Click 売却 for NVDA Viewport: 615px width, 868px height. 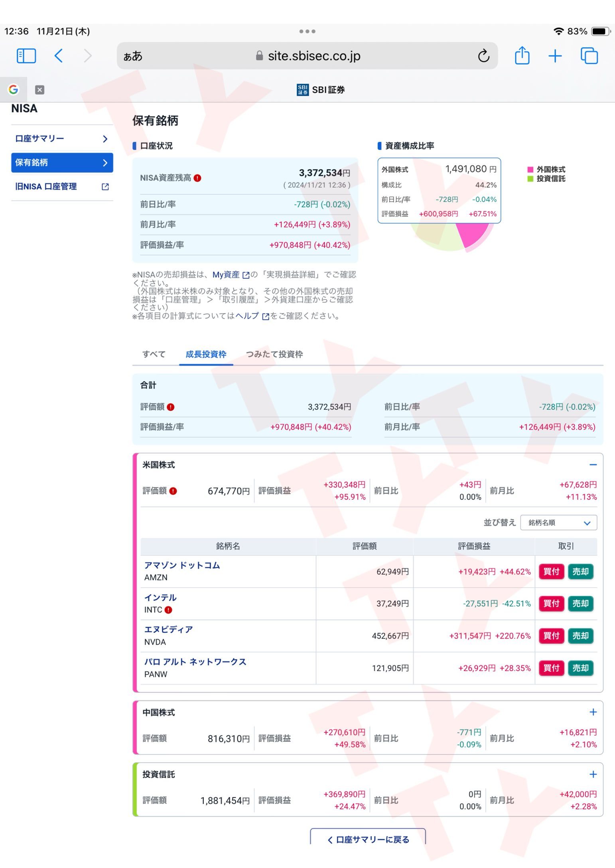(580, 636)
